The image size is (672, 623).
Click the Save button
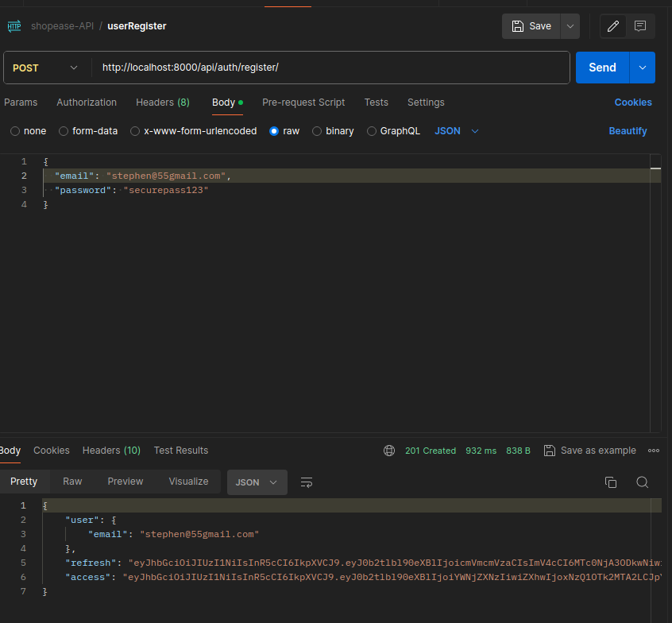coord(531,26)
